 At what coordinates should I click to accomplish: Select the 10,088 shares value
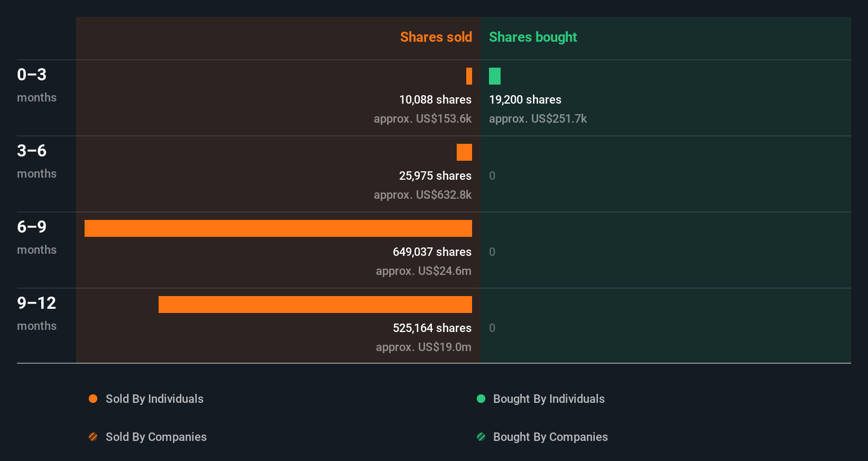click(x=435, y=99)
